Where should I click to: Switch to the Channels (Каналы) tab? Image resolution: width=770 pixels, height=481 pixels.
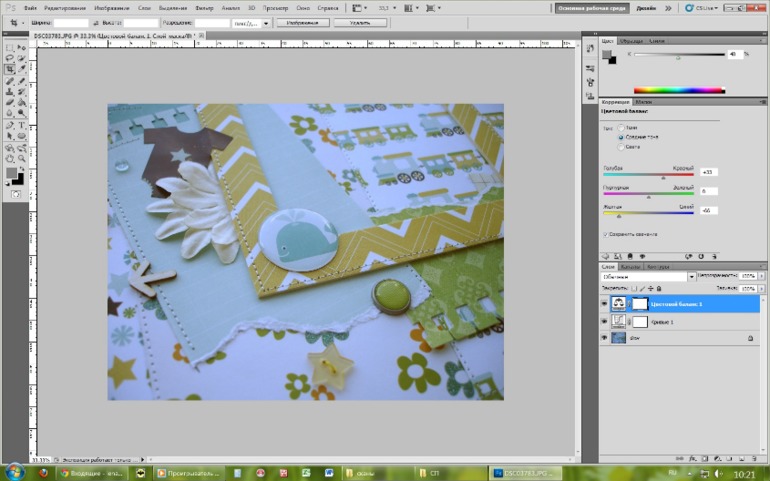click(x=630, y=267)
